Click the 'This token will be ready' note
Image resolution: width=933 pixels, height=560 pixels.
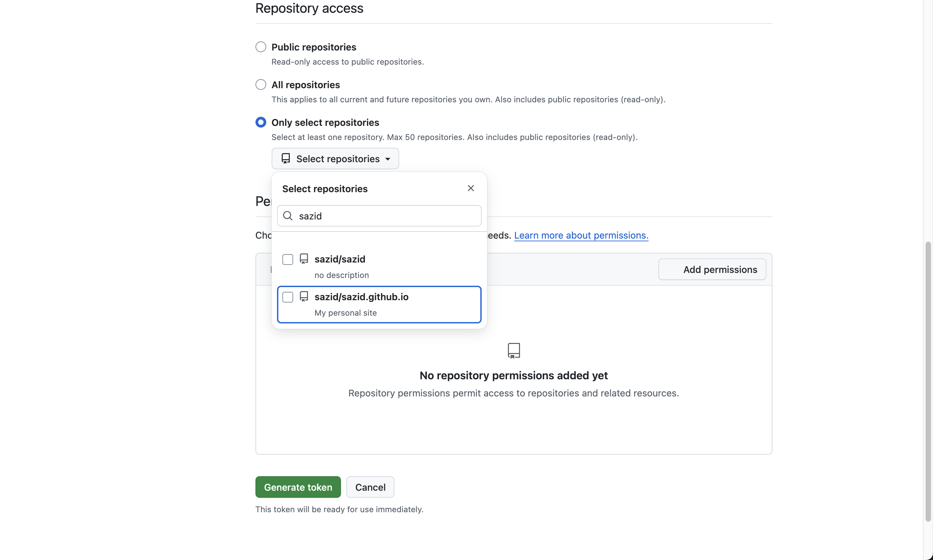[x=339, y=510]
